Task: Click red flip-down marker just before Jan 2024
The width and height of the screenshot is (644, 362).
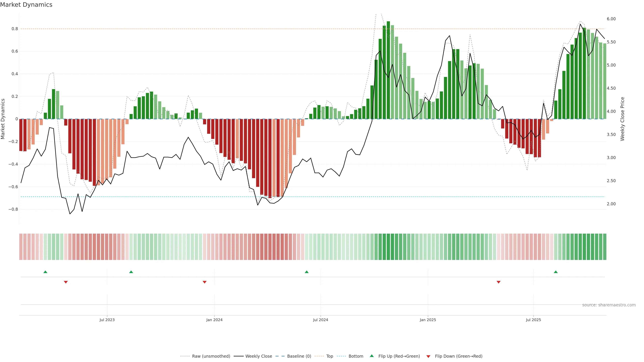Action: (x=204, y=282)
